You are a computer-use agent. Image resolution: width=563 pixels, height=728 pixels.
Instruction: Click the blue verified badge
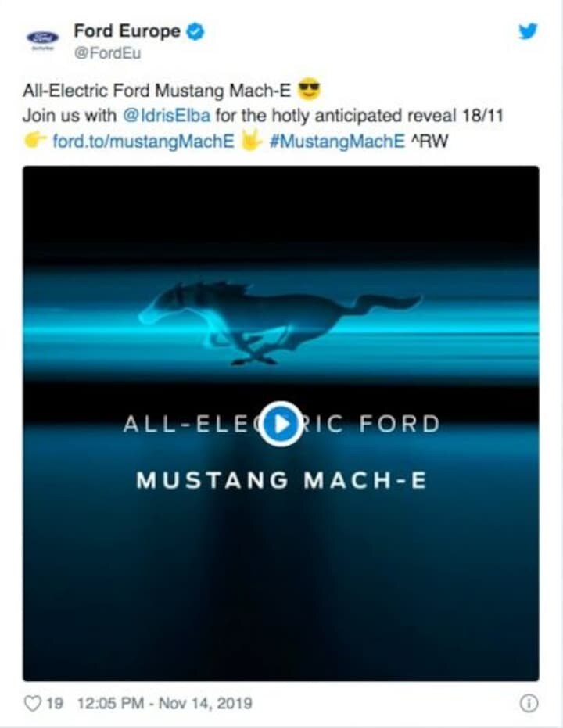click(x=195, y=32)
